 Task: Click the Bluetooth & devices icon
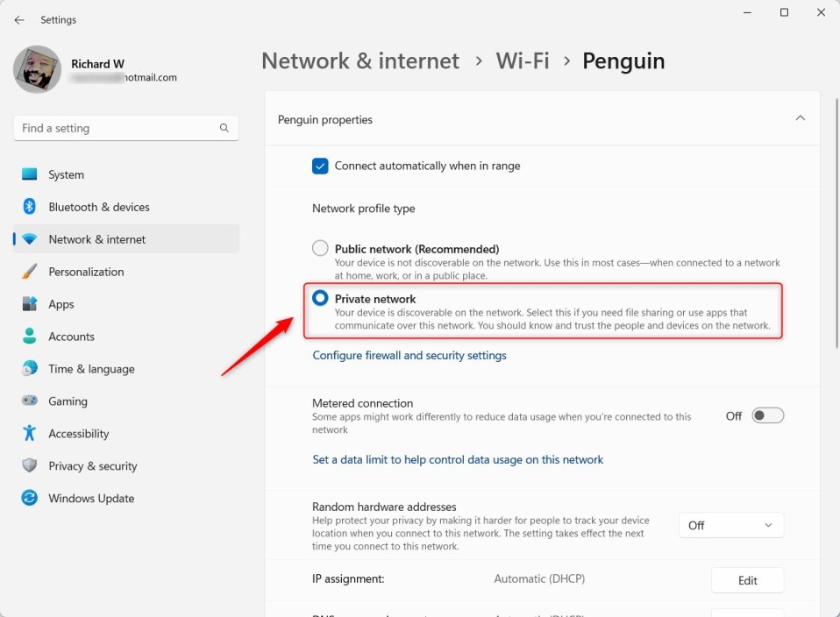(30, 207)
